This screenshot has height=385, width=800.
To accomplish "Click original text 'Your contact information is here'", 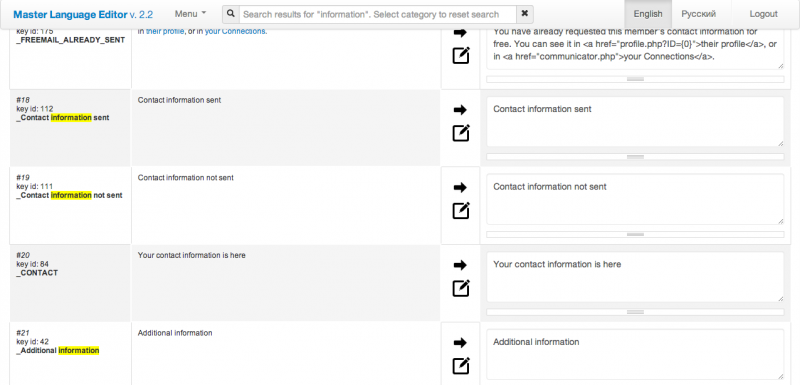I will (191, 255).
